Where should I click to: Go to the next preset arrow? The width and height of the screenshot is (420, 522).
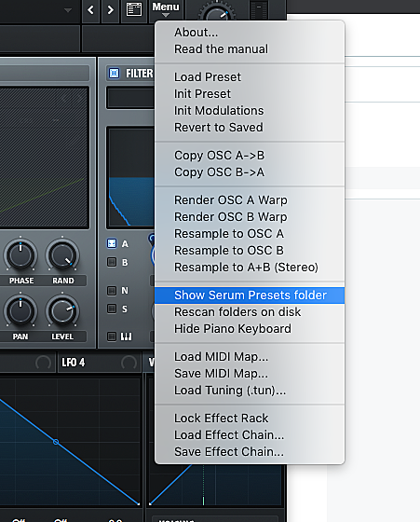coord(110,10)
